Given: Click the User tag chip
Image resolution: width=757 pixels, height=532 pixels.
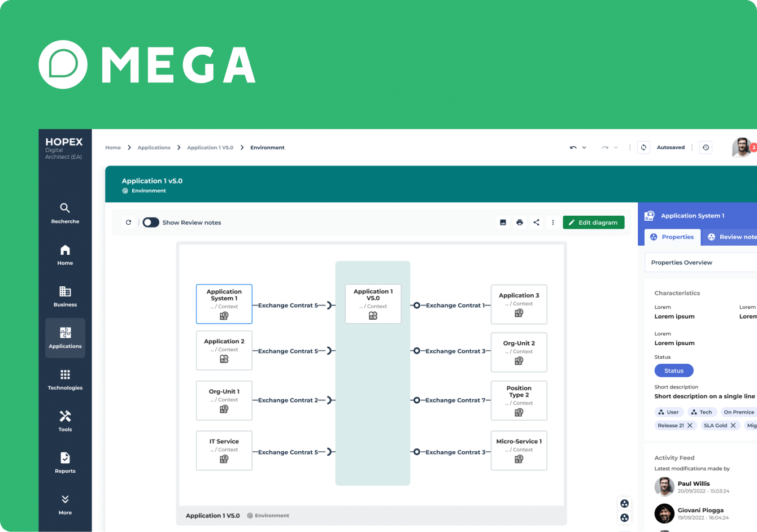Looking at the screenshot, I should point(668,412).
